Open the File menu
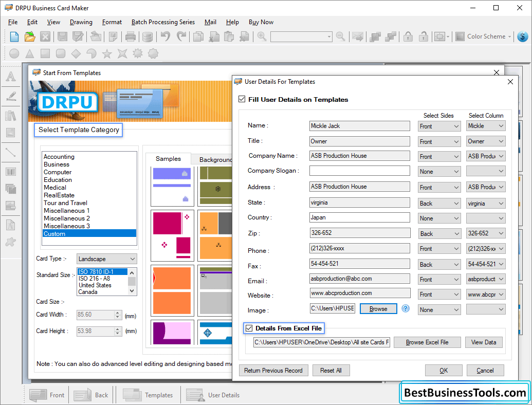532x405 pixels. click(13, 22)
